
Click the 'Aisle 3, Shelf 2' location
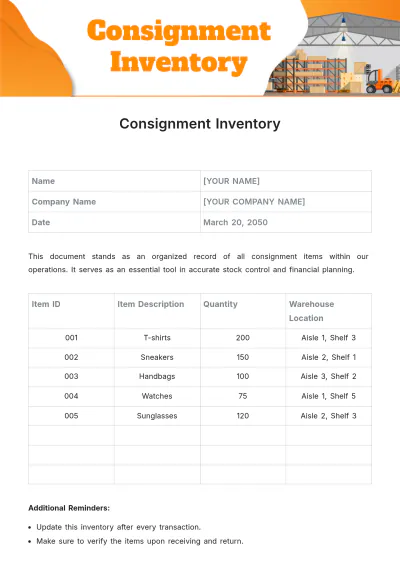[329, 377]
